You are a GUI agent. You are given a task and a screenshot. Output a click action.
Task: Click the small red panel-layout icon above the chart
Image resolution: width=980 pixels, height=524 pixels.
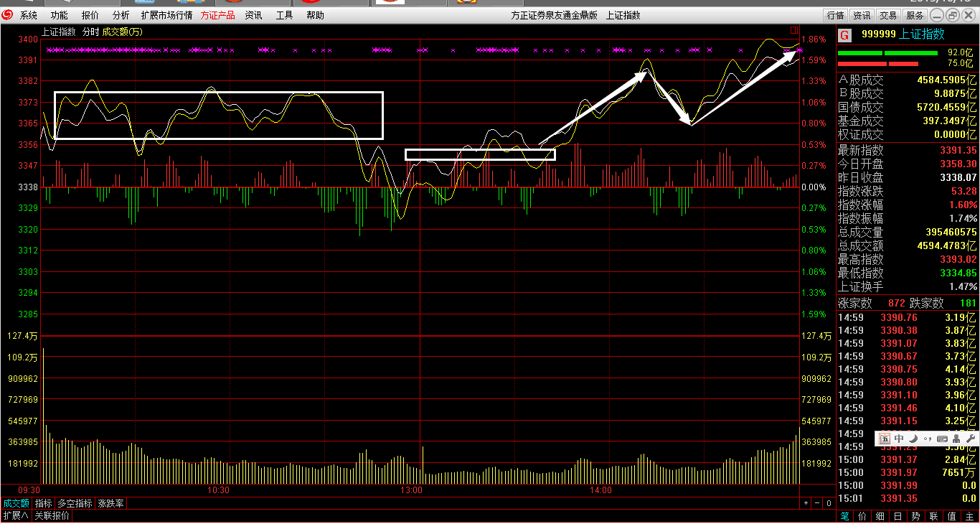(793, 30)
